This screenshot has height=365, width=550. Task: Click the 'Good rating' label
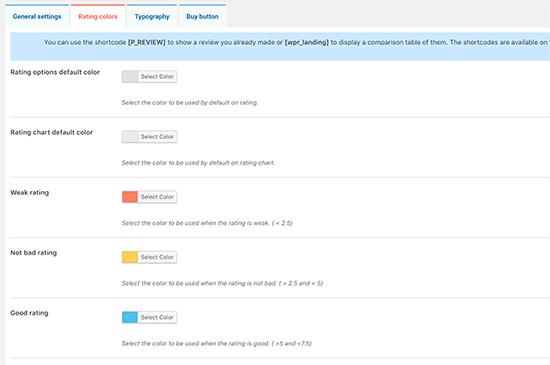point(29,313)
